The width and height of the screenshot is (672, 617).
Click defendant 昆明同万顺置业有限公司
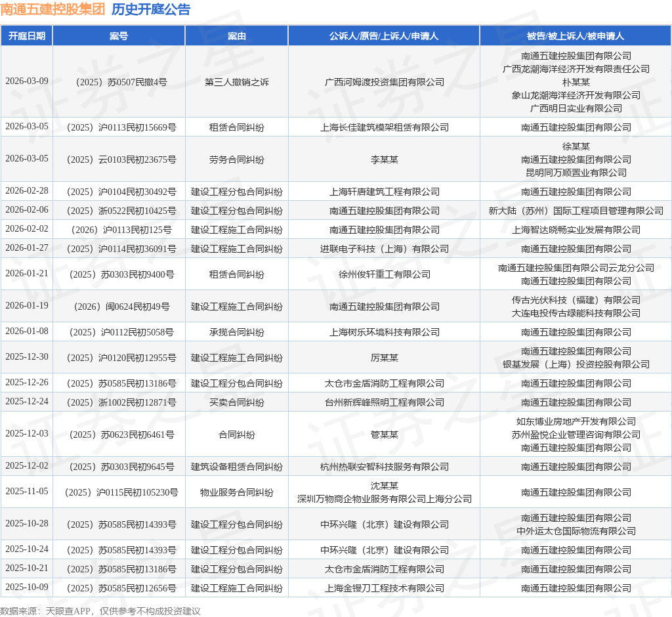(x=576, y=173)
